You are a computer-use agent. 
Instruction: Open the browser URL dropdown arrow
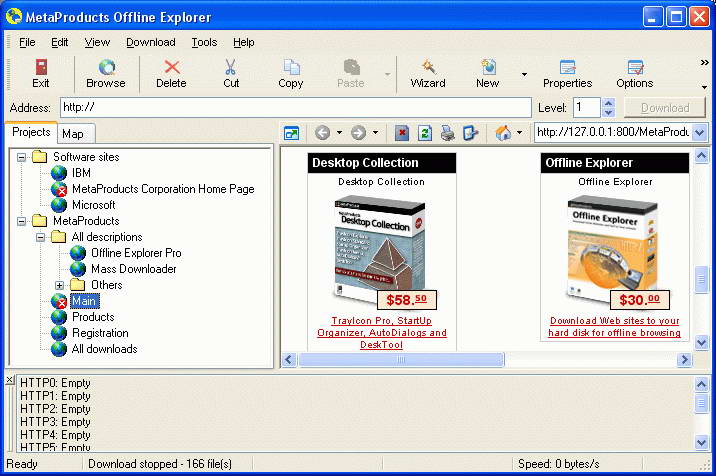(x=700, y=133)
